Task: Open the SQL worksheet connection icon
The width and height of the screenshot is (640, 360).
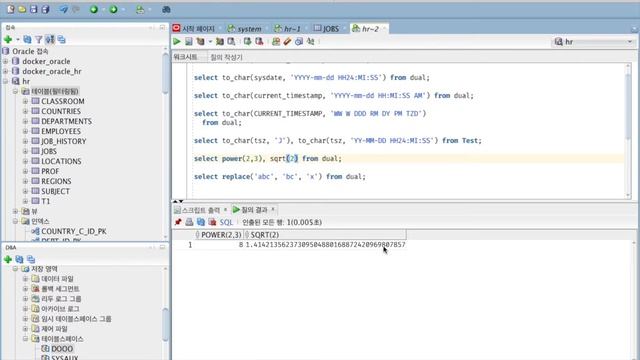Action: (x=140, y=9)
